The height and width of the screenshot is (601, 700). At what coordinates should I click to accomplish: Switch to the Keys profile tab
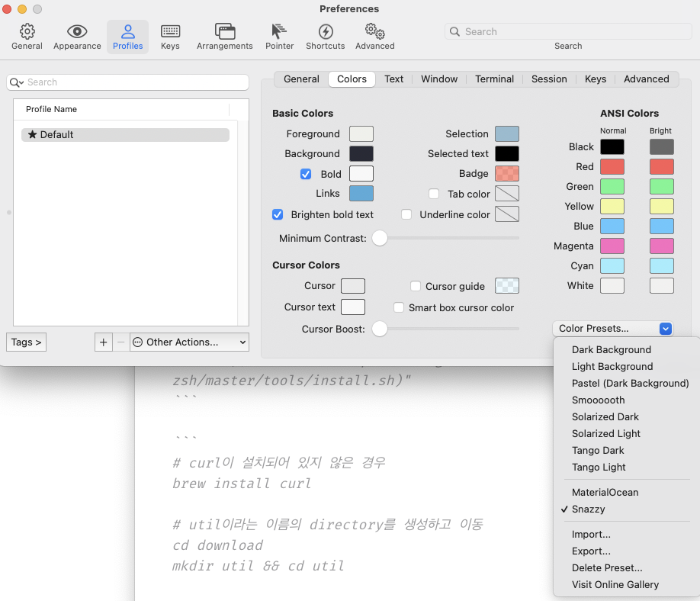(x=596, y=79)
